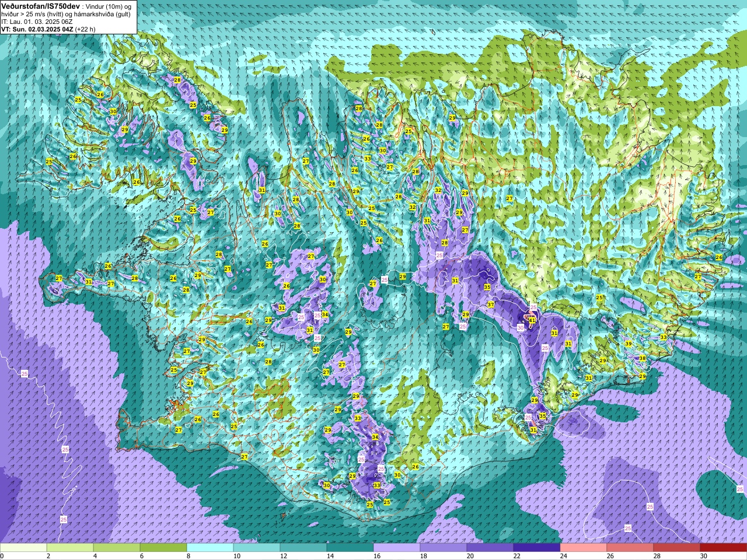Click the 'VT: Sun. 02.03.2025 04Z' line
The image size is (747, 560).
tap(36, 29)
